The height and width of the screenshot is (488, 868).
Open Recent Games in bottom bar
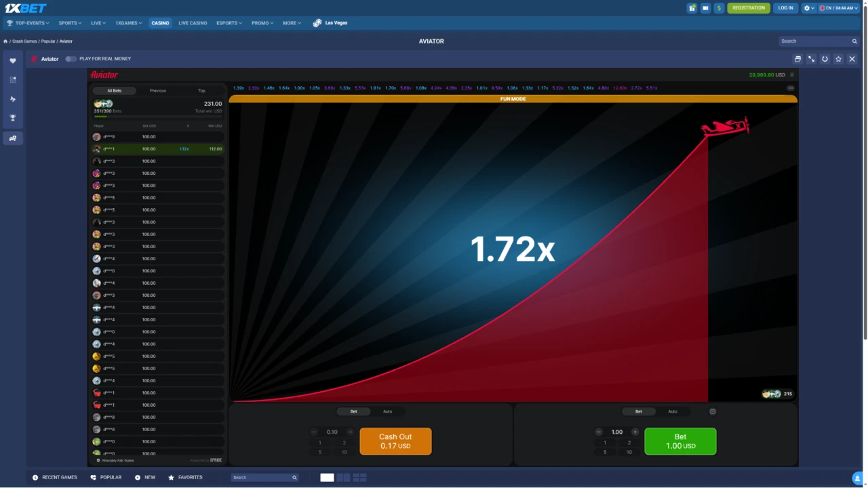(x=55, y=478)
